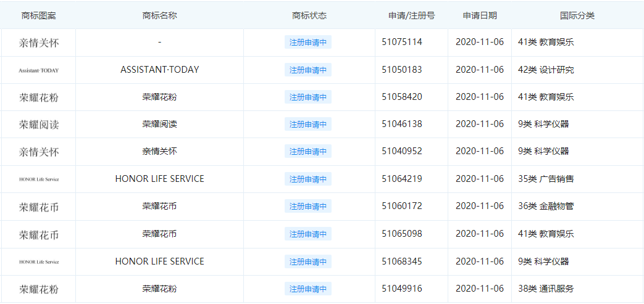Select 荣耀花粉 name in row 51058420

pyautogui.click(x=160, y=97)
